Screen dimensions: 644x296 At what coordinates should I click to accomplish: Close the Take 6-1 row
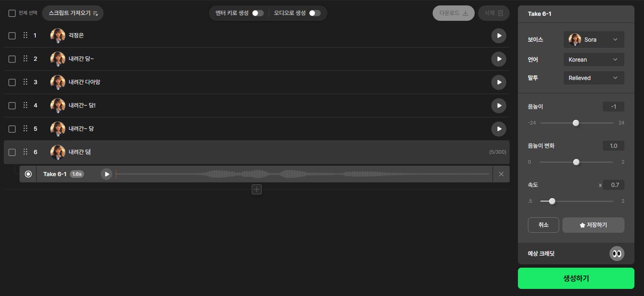pos(501,174)
